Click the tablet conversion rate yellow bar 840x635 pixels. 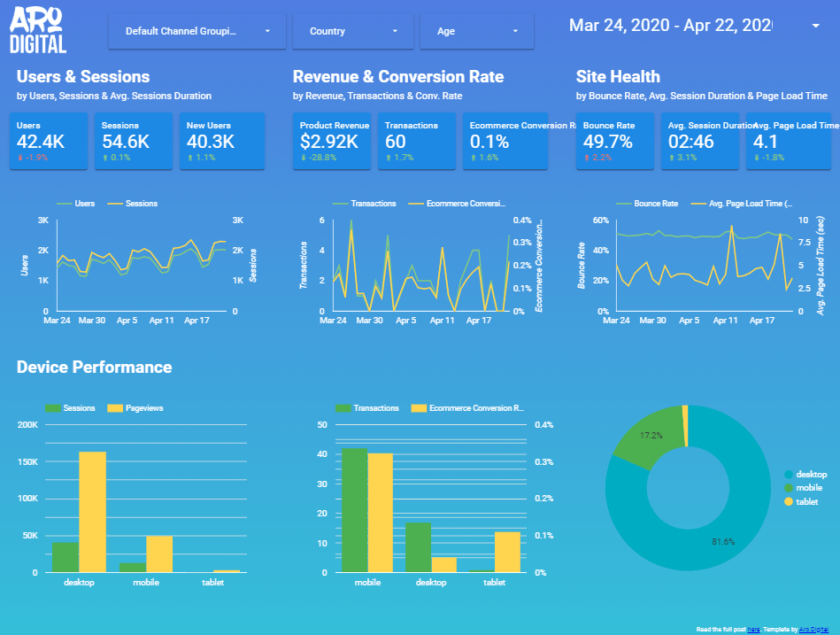click(507, 553)
